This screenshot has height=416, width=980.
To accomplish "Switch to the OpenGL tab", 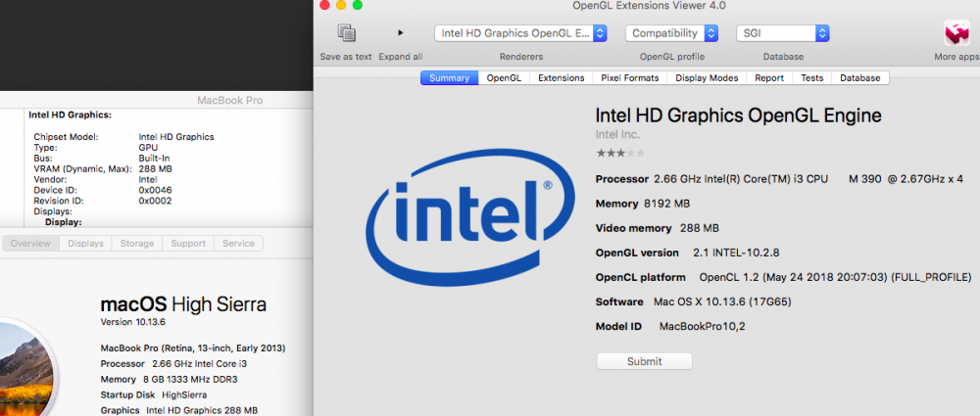I will tap(504, 78).
